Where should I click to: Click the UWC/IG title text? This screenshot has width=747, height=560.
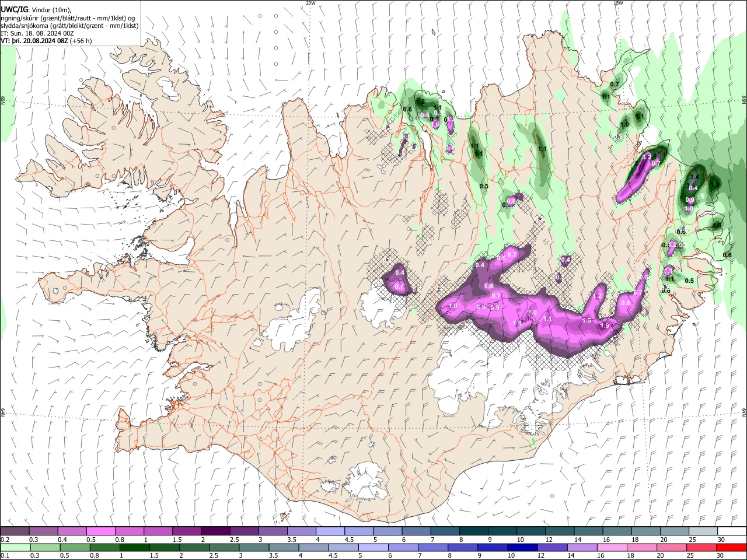pyautogui.click(x=13, y=9)
